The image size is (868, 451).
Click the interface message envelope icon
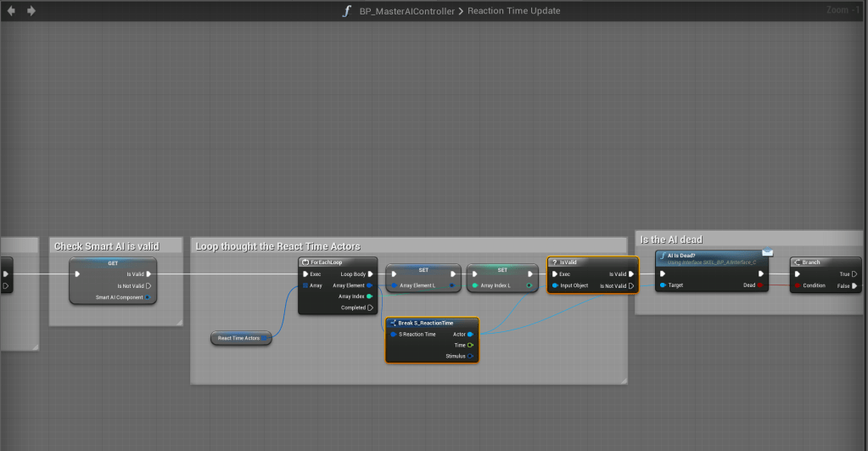coord(767,252)
